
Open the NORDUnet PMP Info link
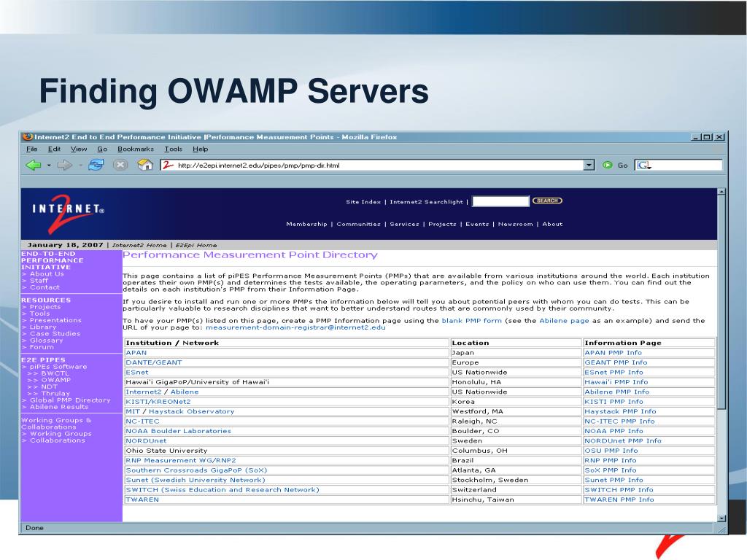click(x=623, y=441)
